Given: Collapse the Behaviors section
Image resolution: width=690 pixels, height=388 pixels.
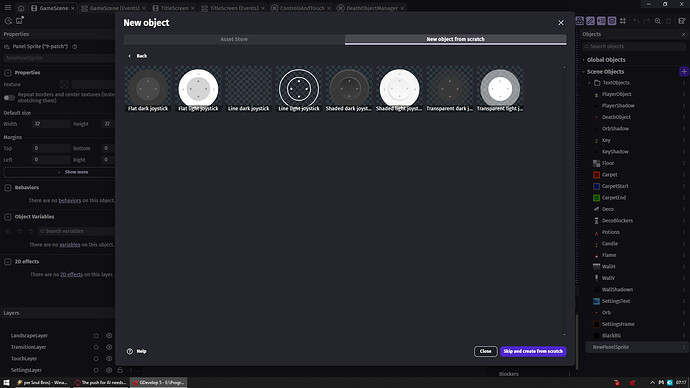Looking at the screenshot, I should [x=8, y=187].
